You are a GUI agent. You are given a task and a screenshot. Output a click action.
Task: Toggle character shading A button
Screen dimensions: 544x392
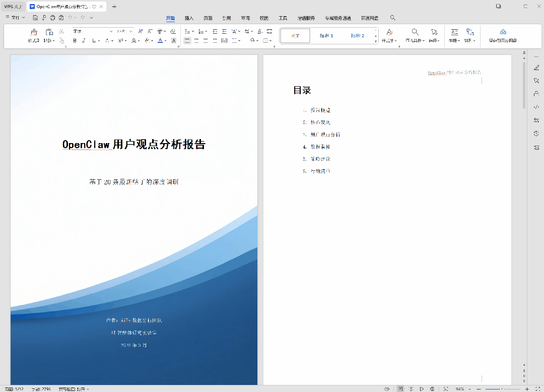pos(174,41)
